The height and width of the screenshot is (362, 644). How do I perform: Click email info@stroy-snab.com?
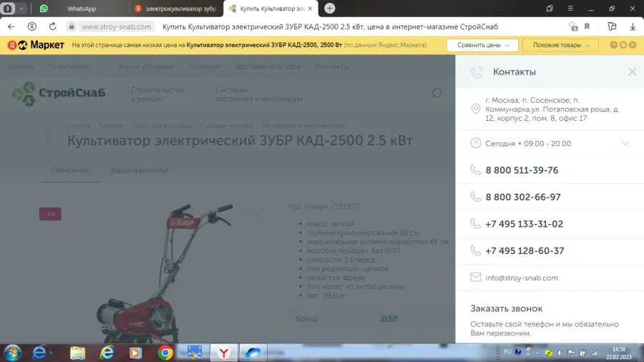[x=522, y=278]
